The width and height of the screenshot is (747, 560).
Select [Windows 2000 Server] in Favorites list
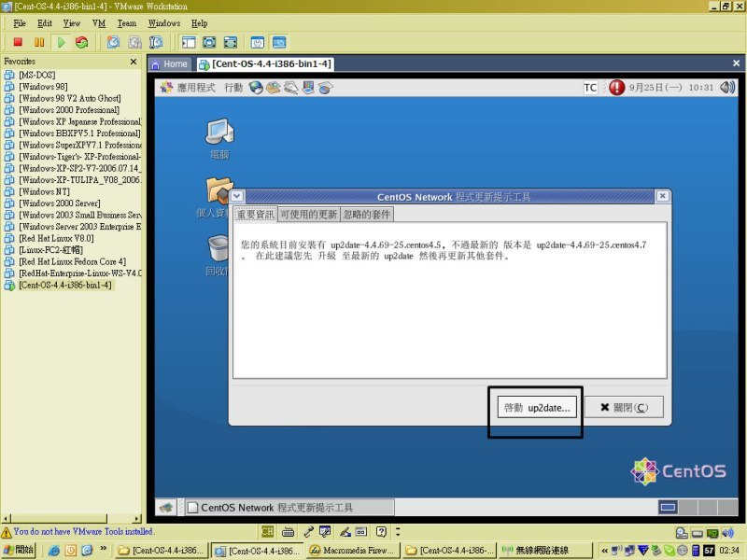[x=62, y=203]
